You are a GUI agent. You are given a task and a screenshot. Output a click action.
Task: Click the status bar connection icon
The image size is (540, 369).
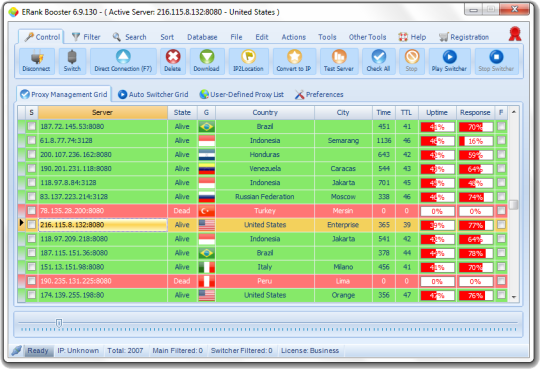[16, 351]
